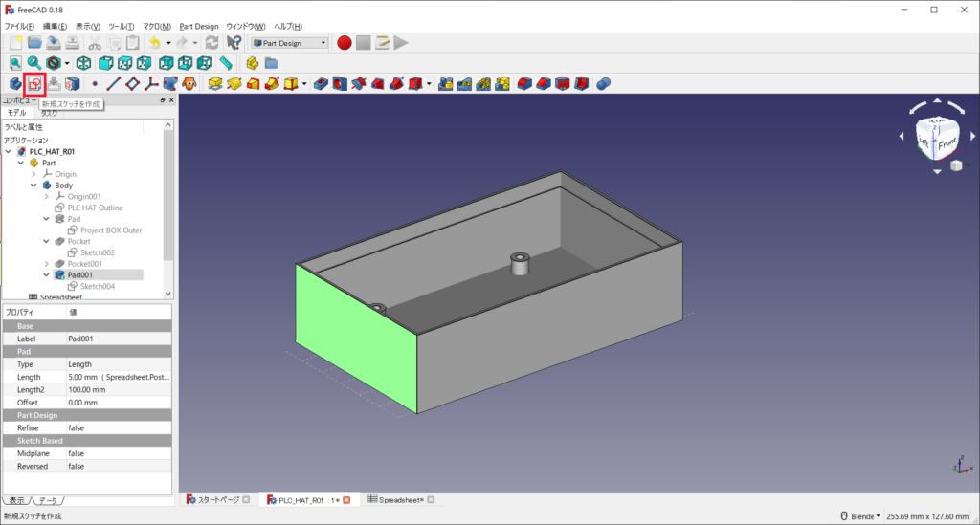Select the Pocket tool icon
Image resolution: width=980 pixels, height=525 pixels.
click(322, 84)
